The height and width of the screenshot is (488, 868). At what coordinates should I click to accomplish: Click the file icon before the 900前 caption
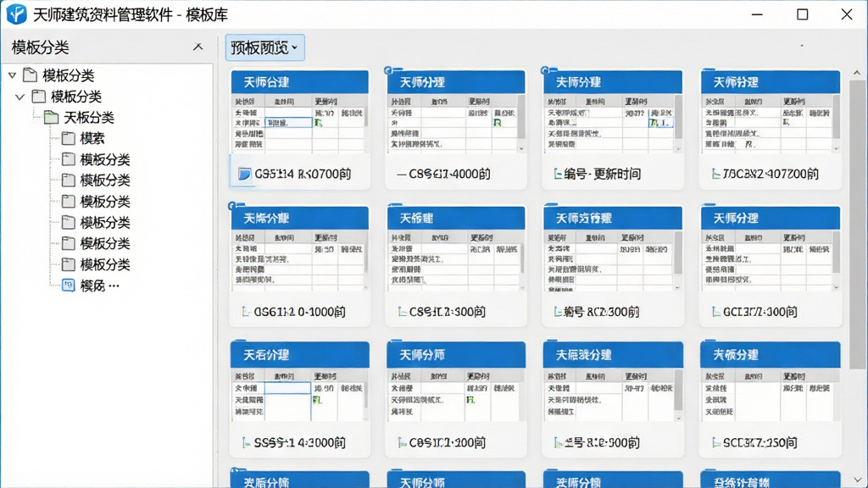tap(558, 442)
